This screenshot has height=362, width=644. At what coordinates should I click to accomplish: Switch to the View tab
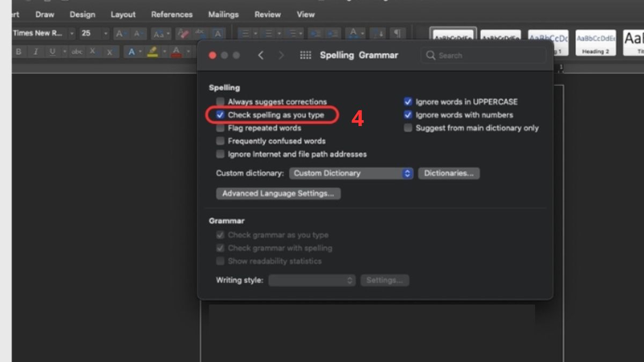[306, 14]
